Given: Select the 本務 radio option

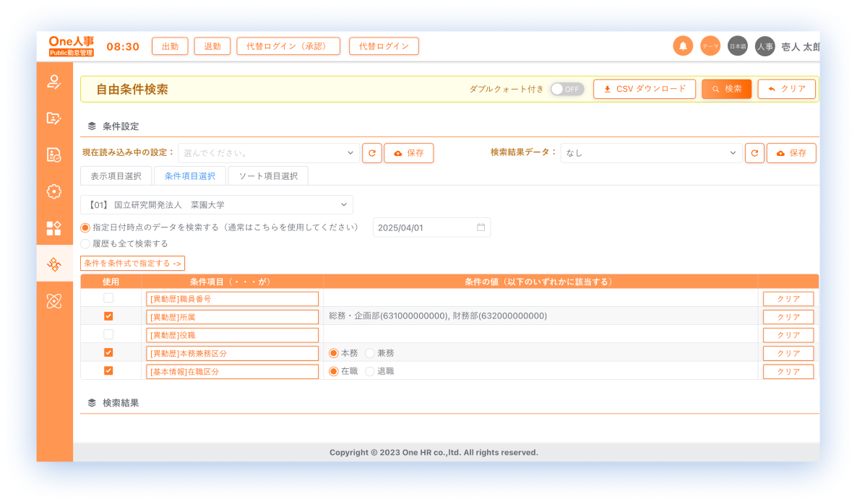Looking at the screenshot, I should click(333, 353).
